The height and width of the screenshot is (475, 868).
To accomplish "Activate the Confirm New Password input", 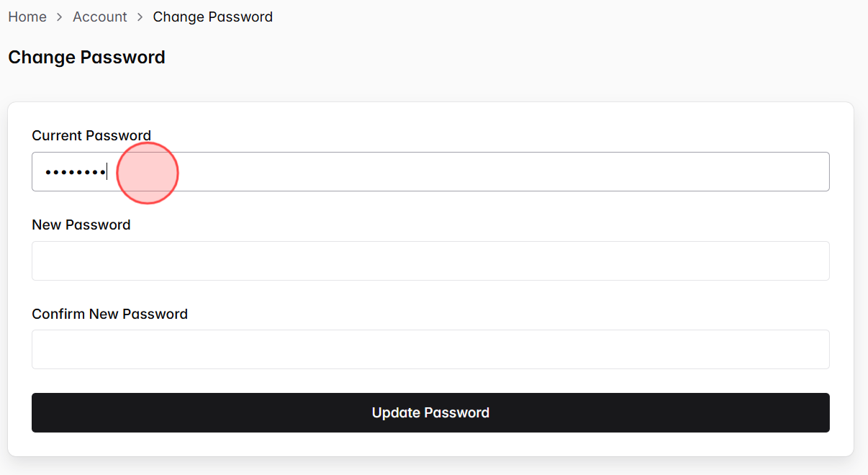I will (430, 349).
